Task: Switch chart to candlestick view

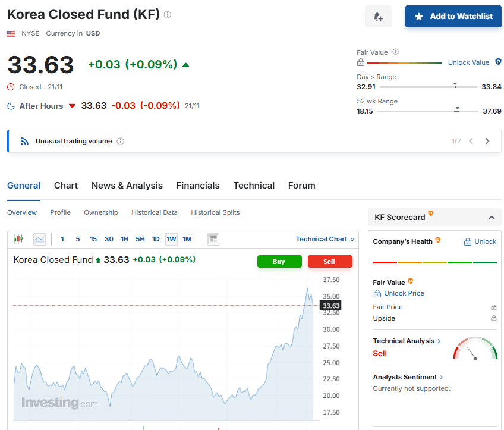Action: [x=18, y=239]
